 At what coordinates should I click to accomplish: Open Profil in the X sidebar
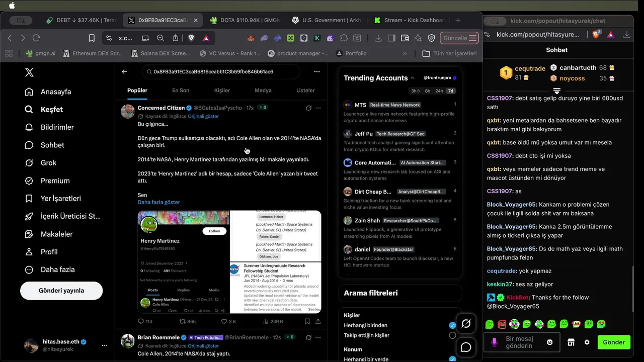29,252
